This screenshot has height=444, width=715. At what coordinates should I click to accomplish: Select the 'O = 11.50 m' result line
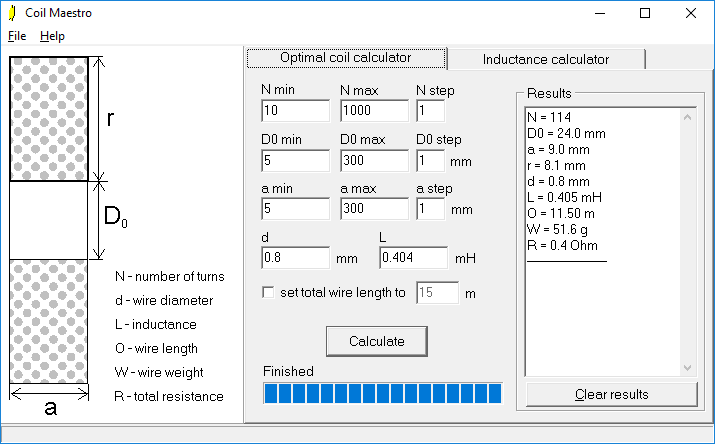(561, 213)
